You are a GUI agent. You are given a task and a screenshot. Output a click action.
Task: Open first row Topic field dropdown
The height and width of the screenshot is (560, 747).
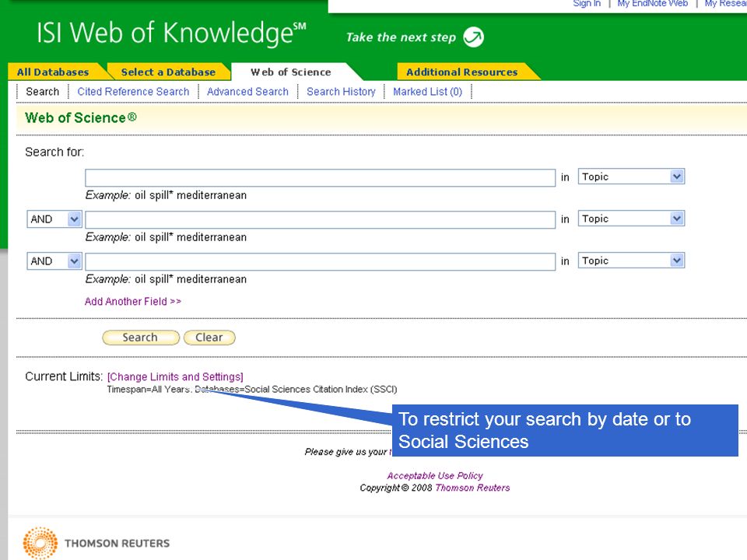click(x=631, y=177)
